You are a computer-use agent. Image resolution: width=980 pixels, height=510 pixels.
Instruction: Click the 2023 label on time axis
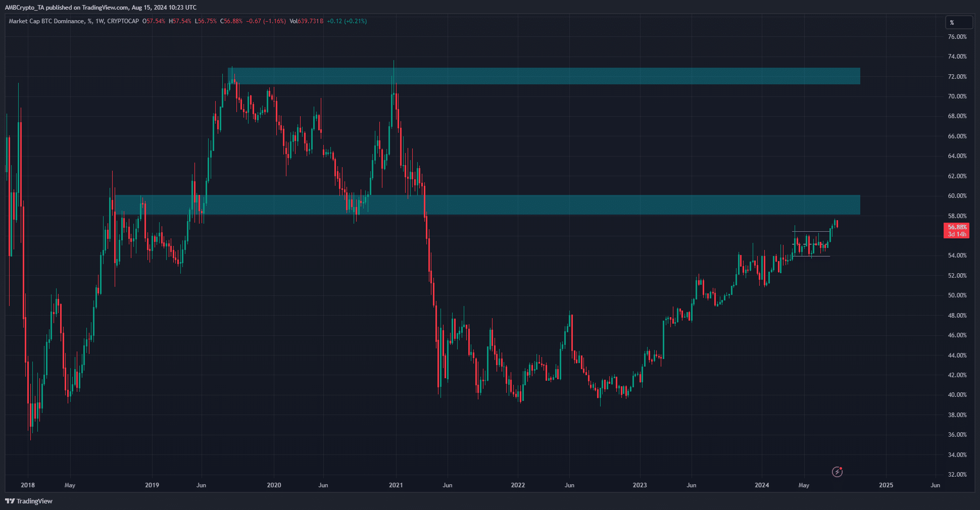click(640, 485)
